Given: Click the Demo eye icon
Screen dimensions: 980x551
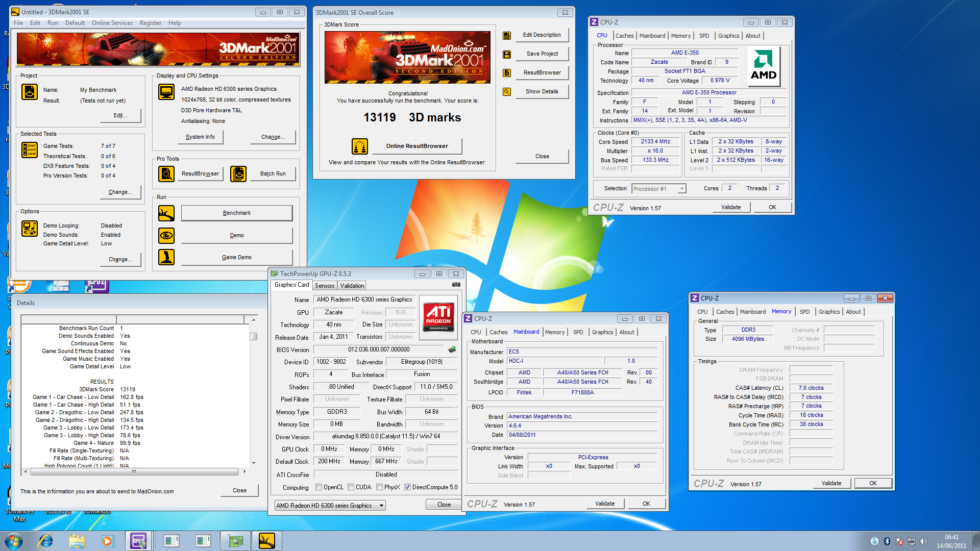Looking at the screenshot, I should (166, 236).
